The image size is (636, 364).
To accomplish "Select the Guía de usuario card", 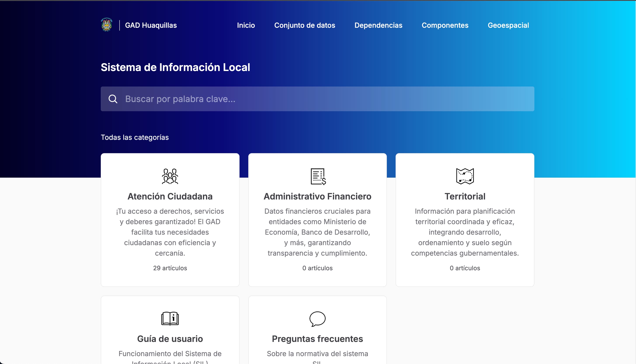I will click(x=170, y=339).
